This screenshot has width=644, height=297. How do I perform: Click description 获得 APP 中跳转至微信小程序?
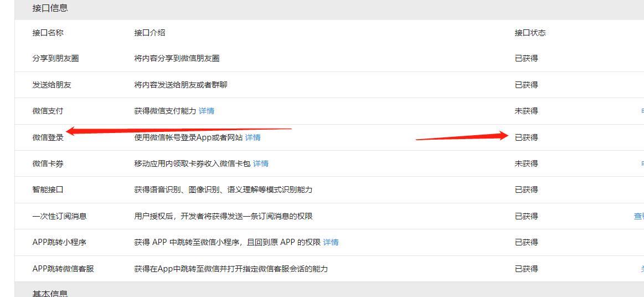click(227, 242)
